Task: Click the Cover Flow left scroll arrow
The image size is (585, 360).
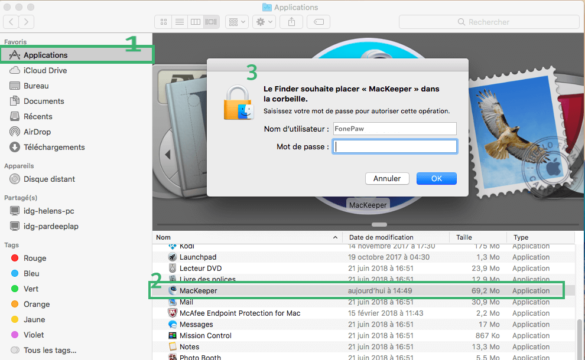Action: pos(168,154)
